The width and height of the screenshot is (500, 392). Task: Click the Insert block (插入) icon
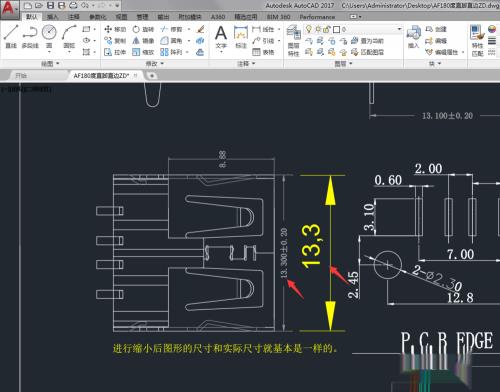pyautogui.click(x=414, y=36)
